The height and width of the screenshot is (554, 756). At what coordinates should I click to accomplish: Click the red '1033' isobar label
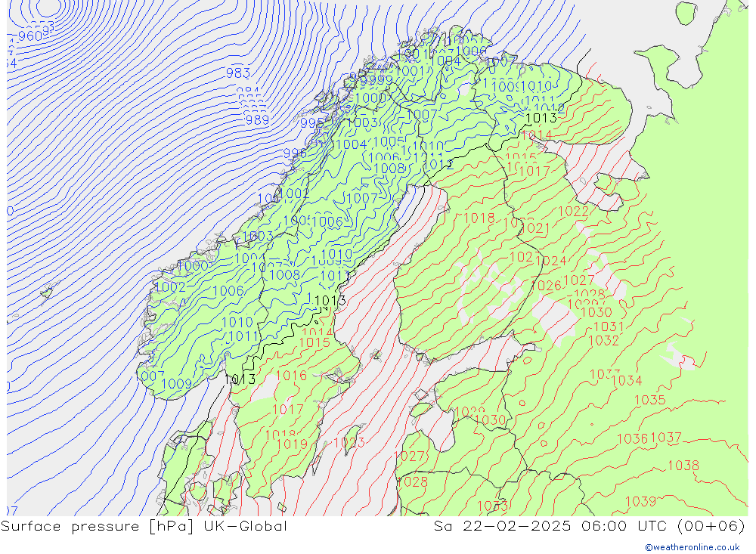tap(492, 506)
